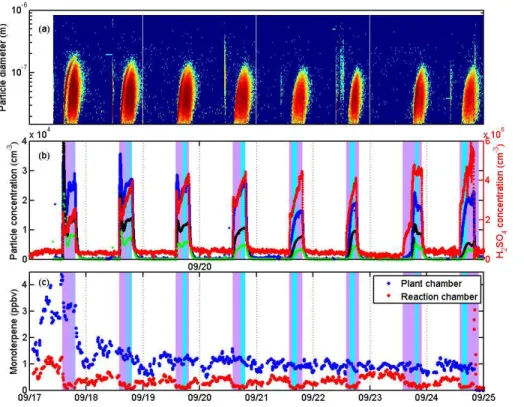Click panel label (b)
The width and height of the screenshot is (524, 407).
coord(44,156)
